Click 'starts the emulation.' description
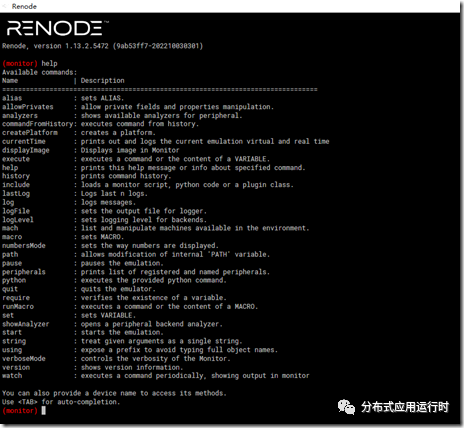The height and width of the screenshot is (428, 464). point(122,332)
